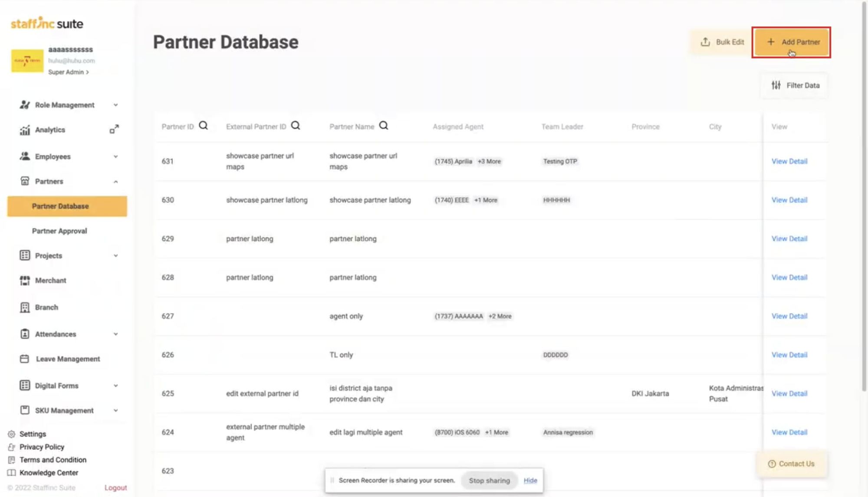The image size is (868, 497).
Task: Click the Role Management sidebar icon
Action: tap(25, 105)
